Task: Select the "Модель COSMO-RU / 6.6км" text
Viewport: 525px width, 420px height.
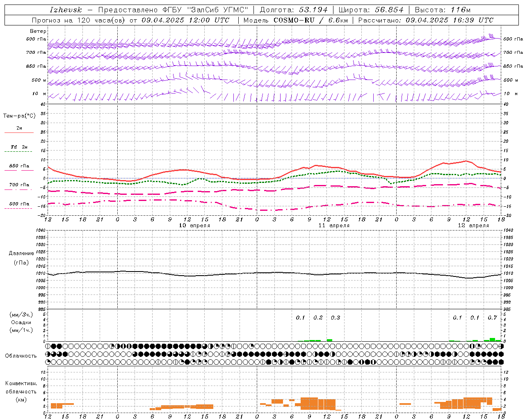Action: coord(295,20)
